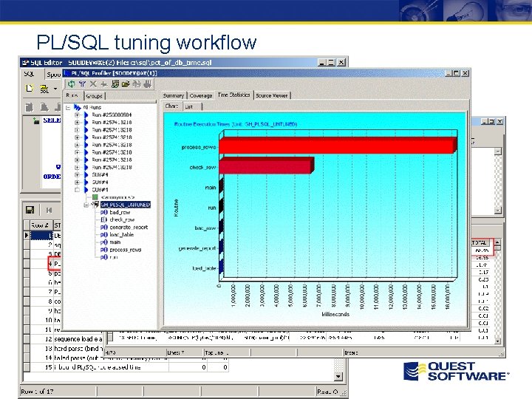This screenshot has width=532, height=399.
Task: Click the row indicator arrow on grid row 1
Action: click(x=27, y=235)
